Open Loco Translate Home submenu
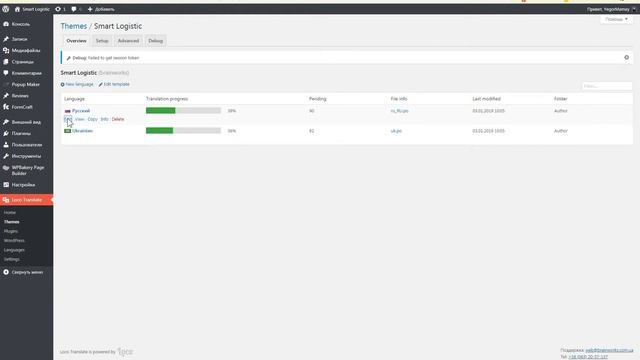This screenshot has height=360, width=640. 10,213
